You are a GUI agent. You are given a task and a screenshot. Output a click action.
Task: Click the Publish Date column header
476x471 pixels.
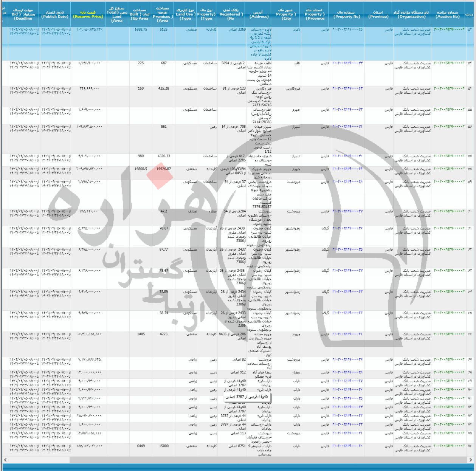coord(55,14)
